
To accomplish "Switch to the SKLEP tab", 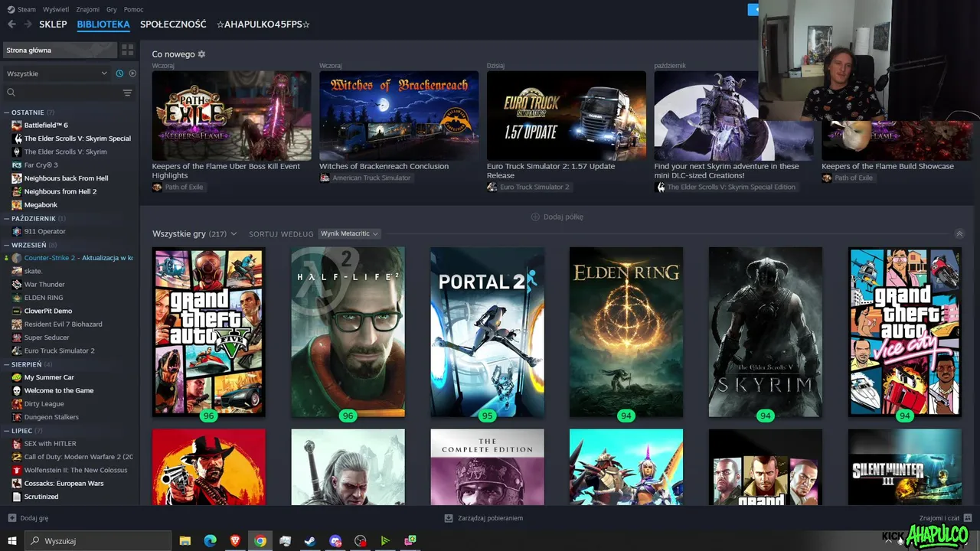I will 53,24.
